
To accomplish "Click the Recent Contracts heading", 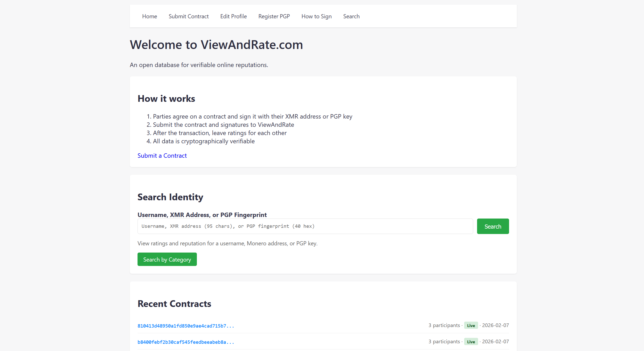I will [174, 304].
